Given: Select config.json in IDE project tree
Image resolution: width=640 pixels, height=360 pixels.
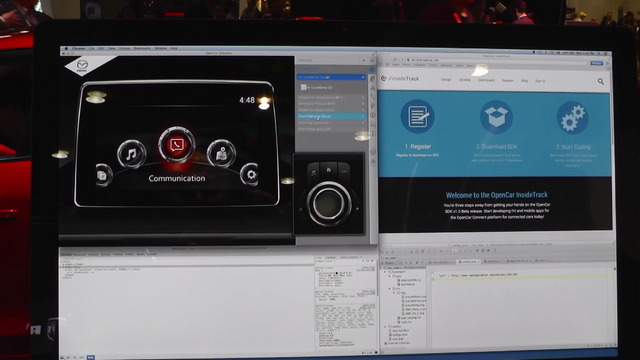Looking at the screenshot, I should (x=398, y=334).
